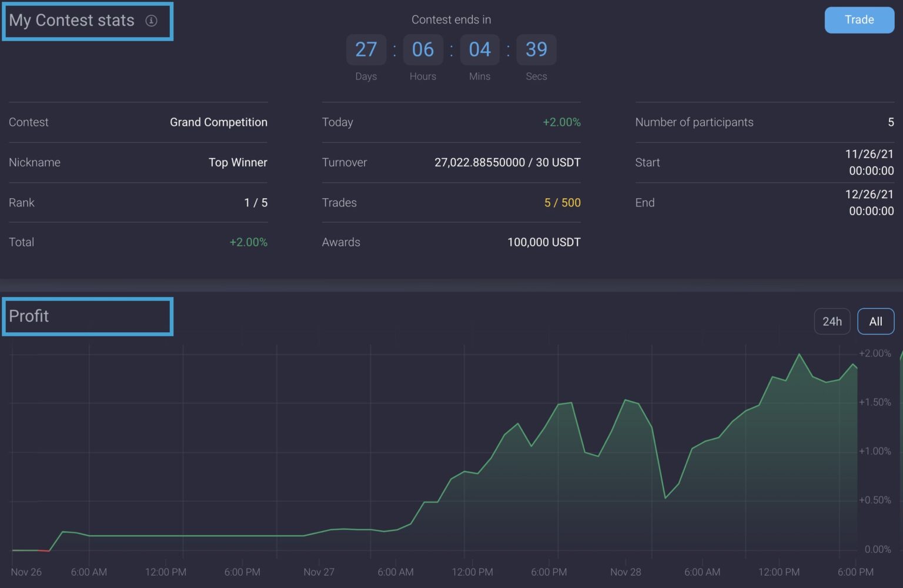Click the +1.50% y-axis label

(x=875, y=402)
